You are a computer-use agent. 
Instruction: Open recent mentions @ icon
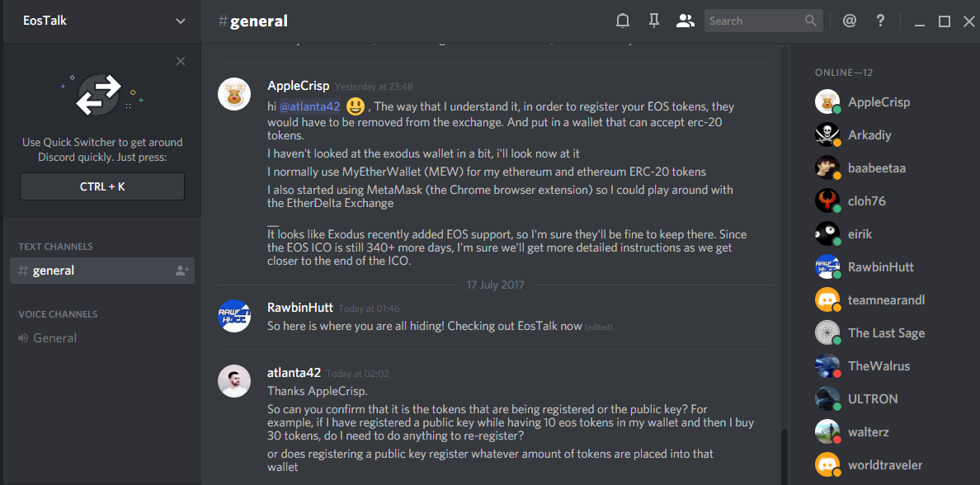[x=849, y=21]
